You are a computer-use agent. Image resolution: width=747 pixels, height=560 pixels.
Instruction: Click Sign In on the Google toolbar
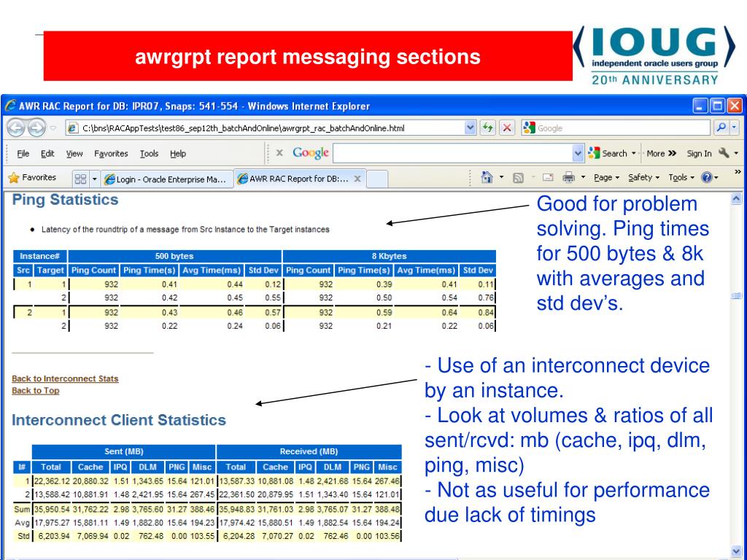[x=699, y=153]
